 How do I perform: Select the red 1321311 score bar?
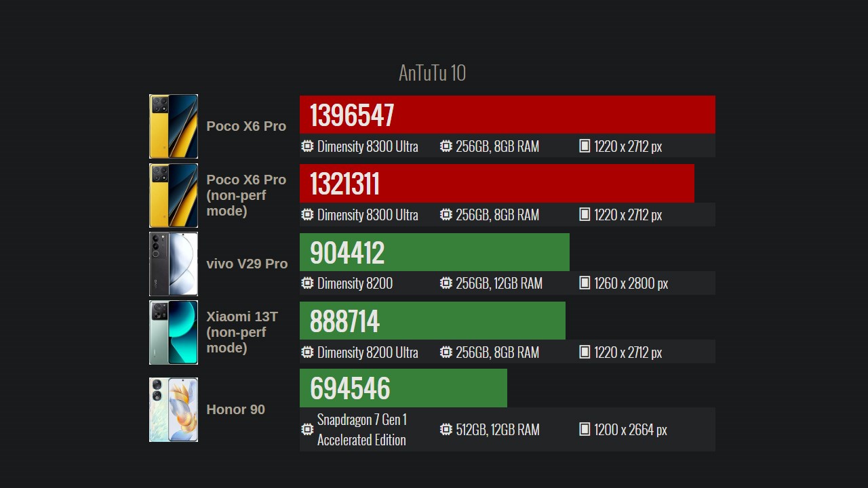pos(497,183)
